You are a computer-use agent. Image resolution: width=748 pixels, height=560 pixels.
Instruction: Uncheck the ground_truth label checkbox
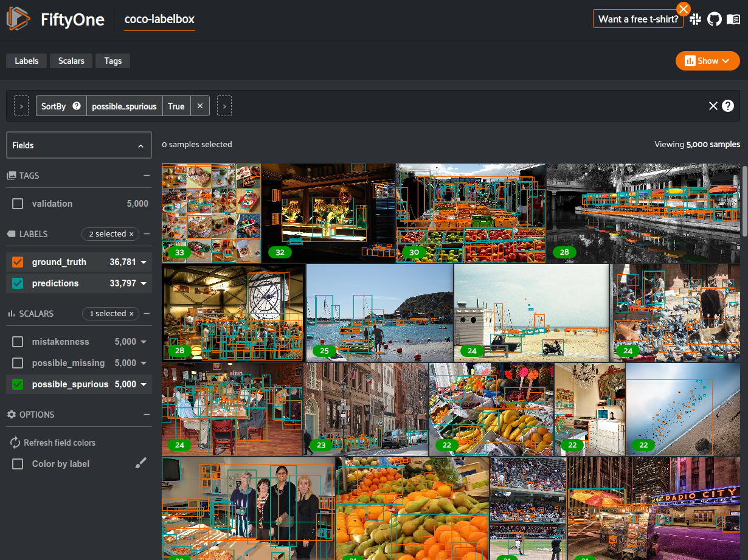coord(18,262)
